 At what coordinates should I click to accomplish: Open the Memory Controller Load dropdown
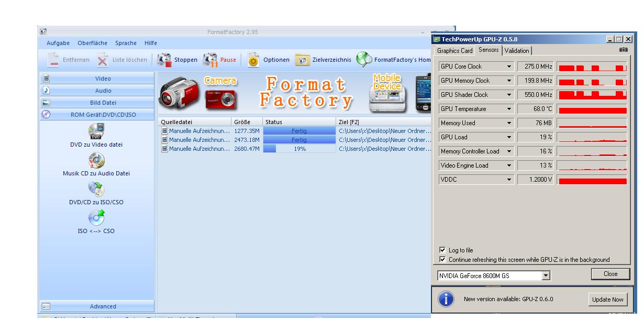pos(509,151)
